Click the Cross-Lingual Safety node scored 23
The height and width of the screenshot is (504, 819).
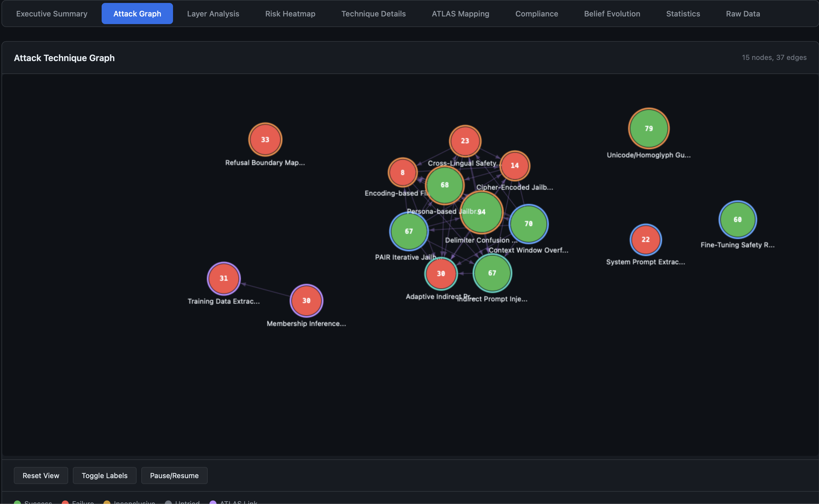pos(465,140)
